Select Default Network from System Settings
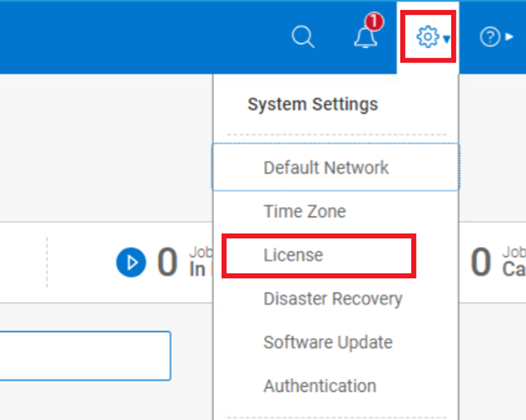 (x=326, y=167)
